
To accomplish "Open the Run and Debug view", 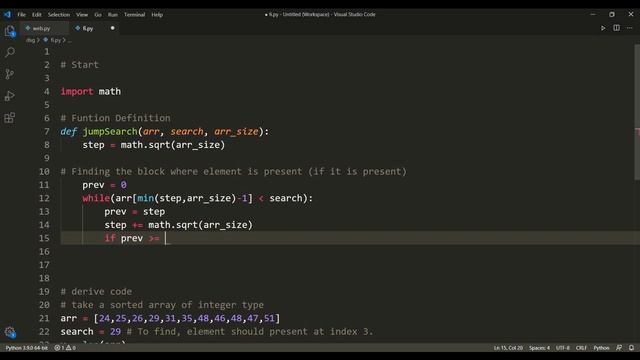I will point(10,96).
